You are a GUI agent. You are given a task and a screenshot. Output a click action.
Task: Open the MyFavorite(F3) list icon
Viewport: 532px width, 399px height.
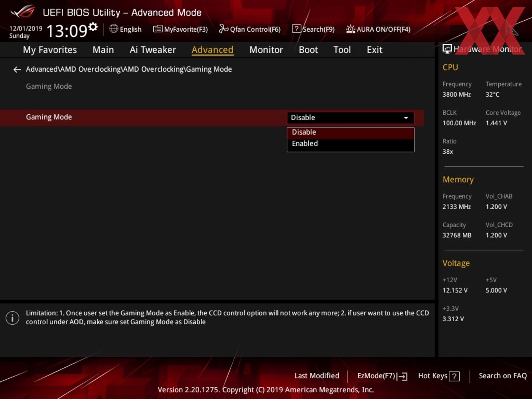(158, 29)
